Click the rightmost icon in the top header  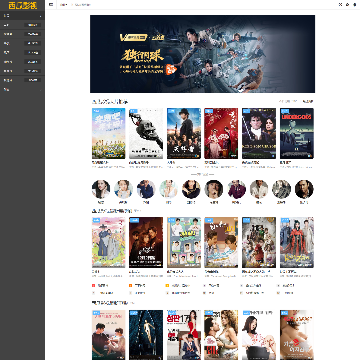(x=353, y=5)
